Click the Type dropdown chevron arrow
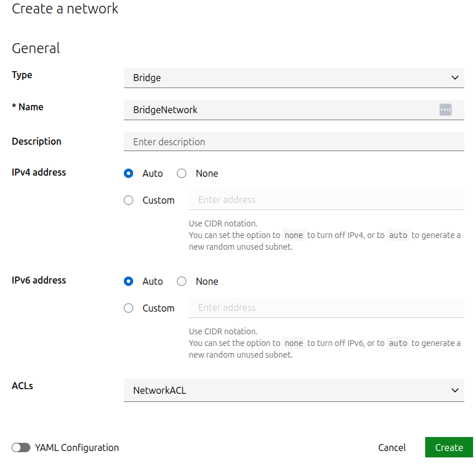 (455, 78)
